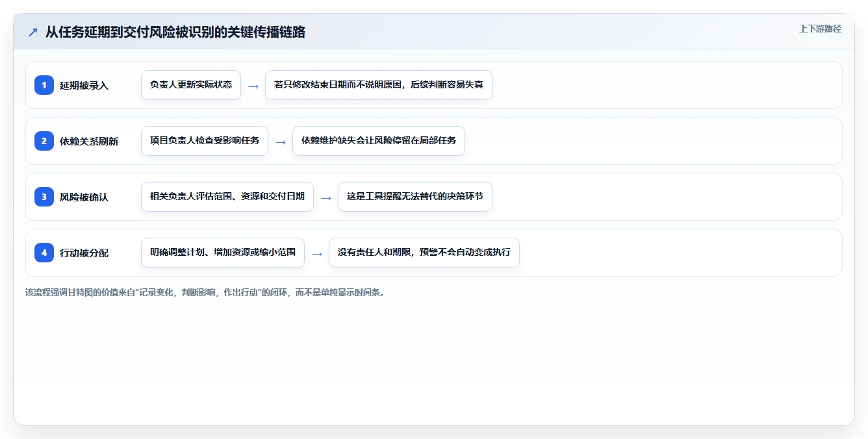
Task: Click the 明确调整计划、增加资源或缩小范围 box
Action: click(223, 253)
